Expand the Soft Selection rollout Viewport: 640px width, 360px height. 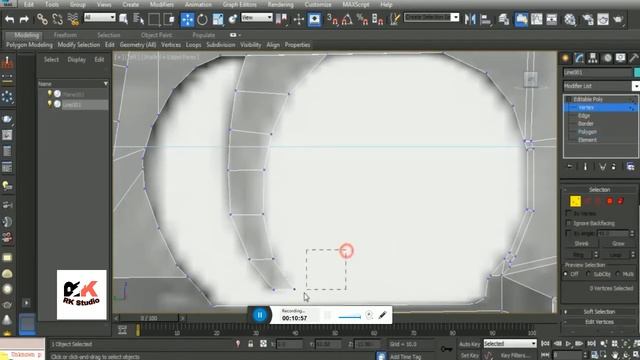tap(599, 311)
